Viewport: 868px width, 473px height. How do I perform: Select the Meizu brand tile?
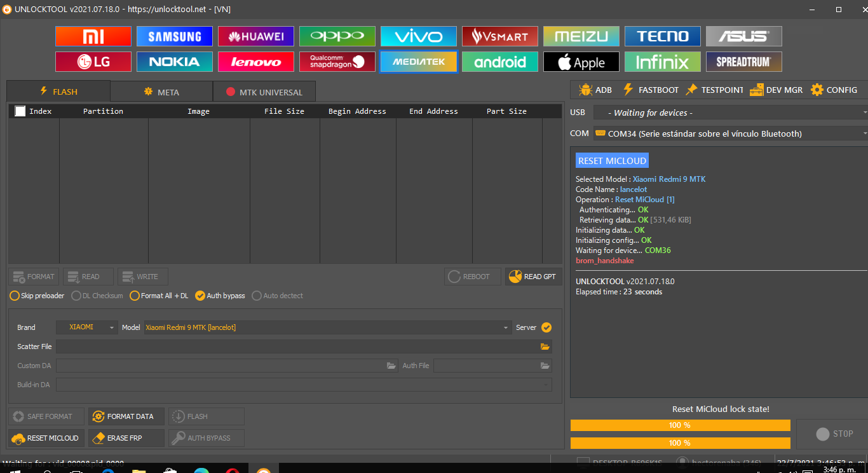581,36
